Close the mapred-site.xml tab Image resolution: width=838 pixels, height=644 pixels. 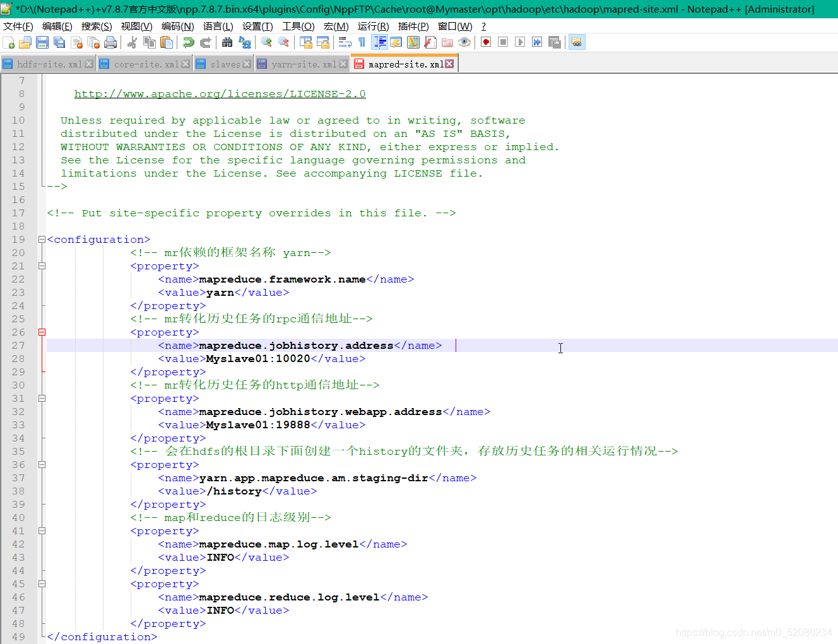click(x=449, y=64)
